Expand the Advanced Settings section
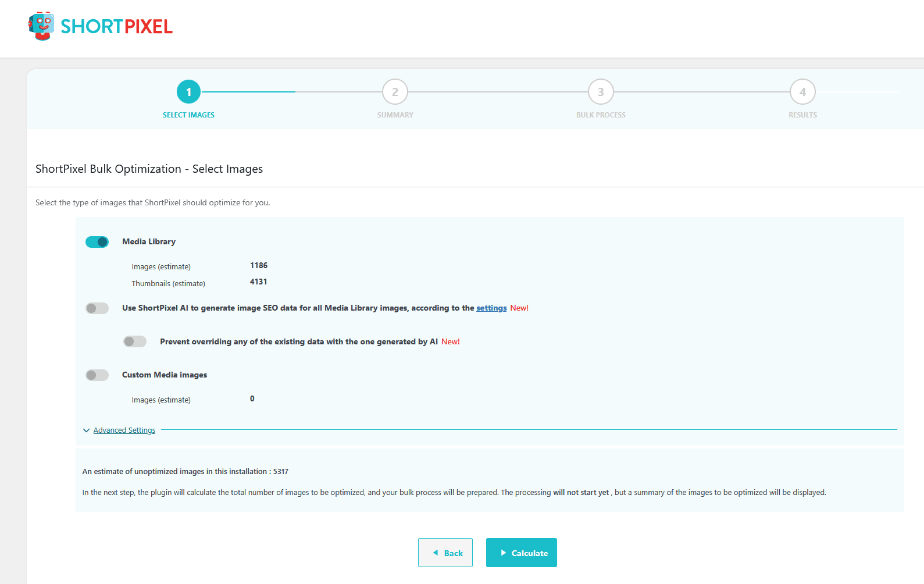Image resolution: width=924 pixels, height=584 pixels. [x=124, y=430]
